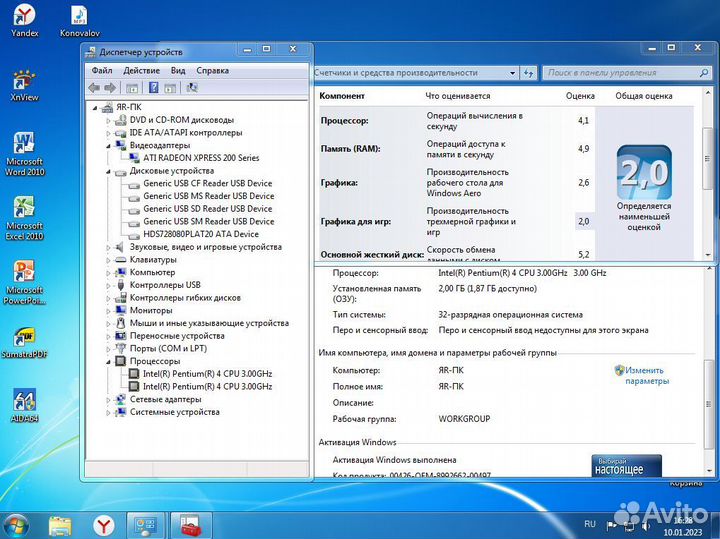The width and height of the screenshot is (720, 539).
Task: Open the Действие menu
Action: [141, 71]
